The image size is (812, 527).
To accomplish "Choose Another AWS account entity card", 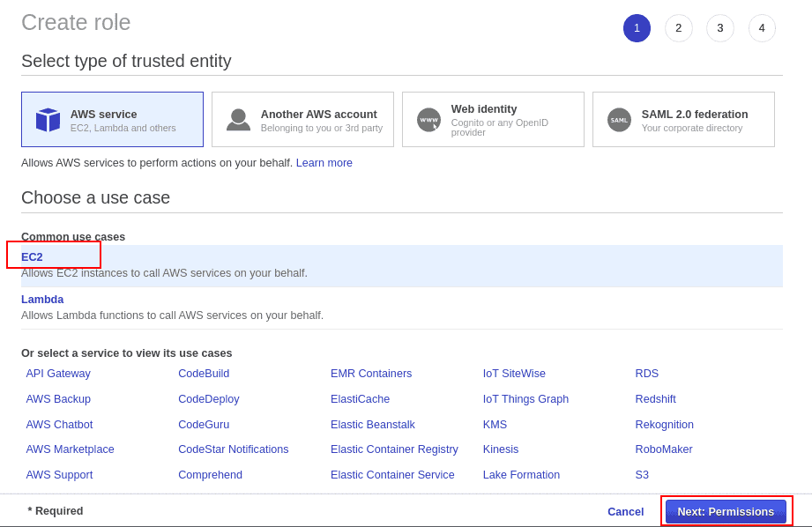I will click(303, 120).
